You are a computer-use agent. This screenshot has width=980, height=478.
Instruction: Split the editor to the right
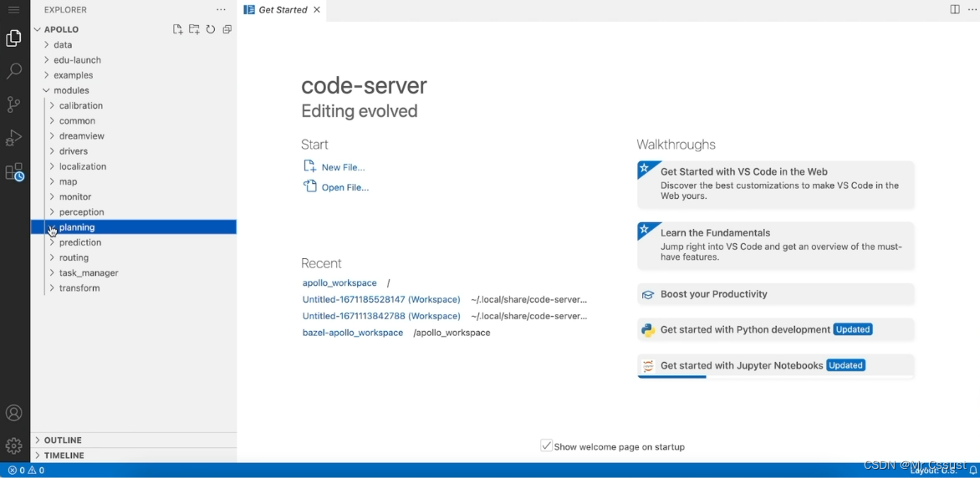pos(954,9)
